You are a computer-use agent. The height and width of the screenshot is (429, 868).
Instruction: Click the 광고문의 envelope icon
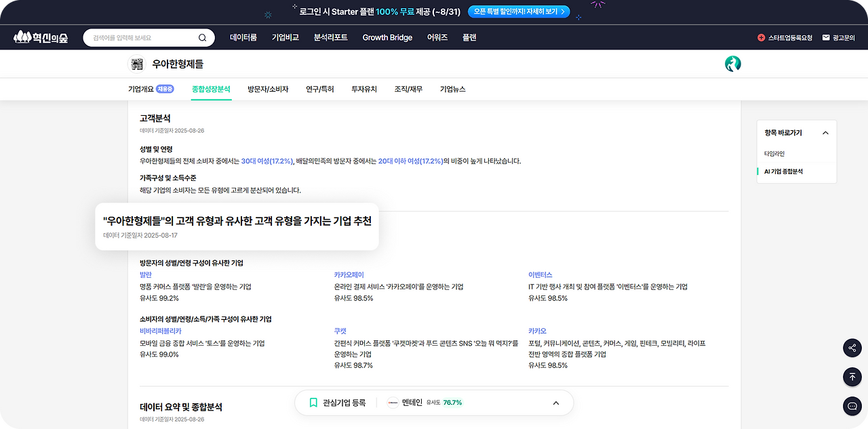click(826, 38)
